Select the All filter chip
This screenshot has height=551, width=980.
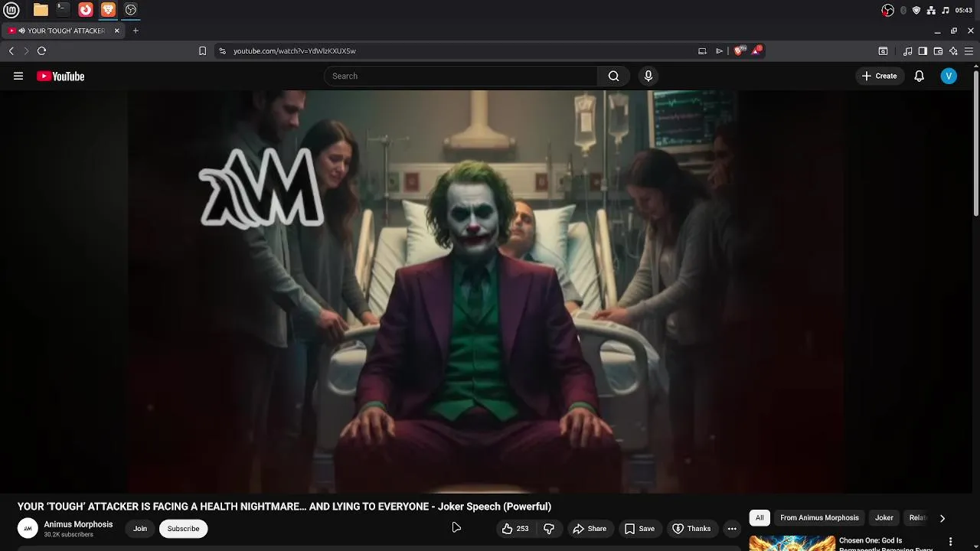click(x=759, y=518)
